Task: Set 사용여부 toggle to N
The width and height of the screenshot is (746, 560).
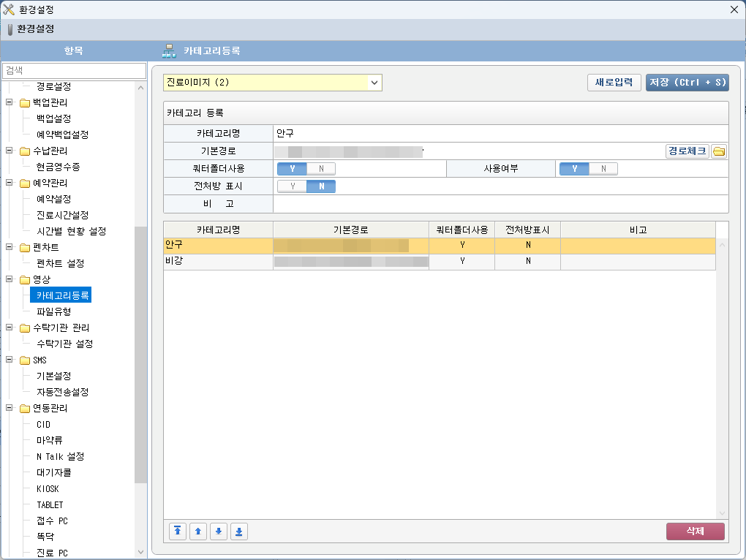Action: pos(603,169)
